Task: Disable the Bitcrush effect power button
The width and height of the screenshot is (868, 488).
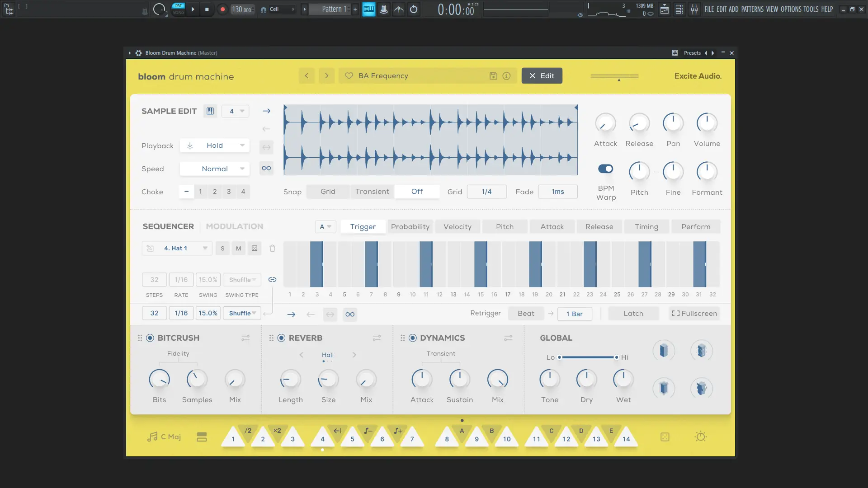Action: pyautogui.click(x=150, y=338)
